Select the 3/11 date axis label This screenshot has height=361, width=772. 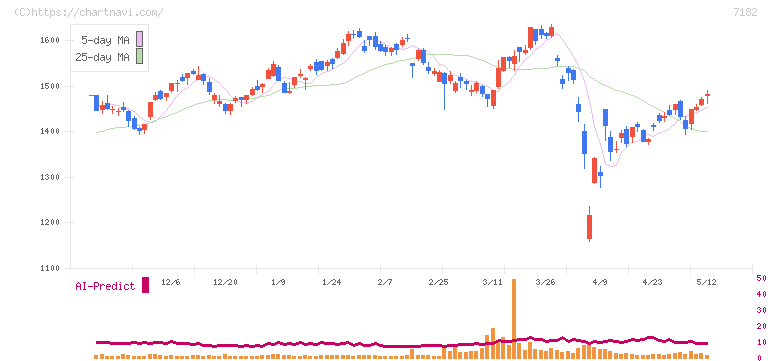(492, 282)
